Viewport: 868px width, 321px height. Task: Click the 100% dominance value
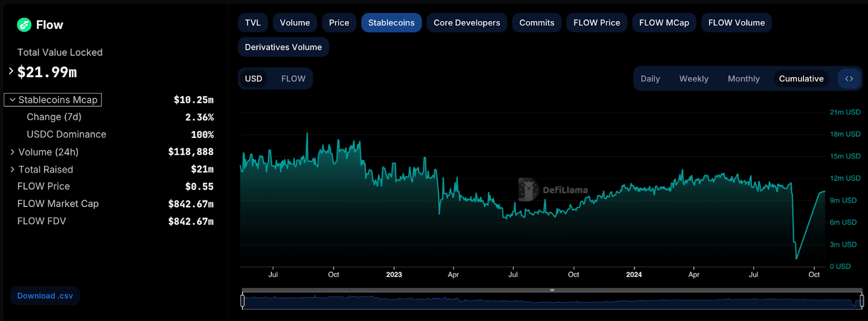202,135
